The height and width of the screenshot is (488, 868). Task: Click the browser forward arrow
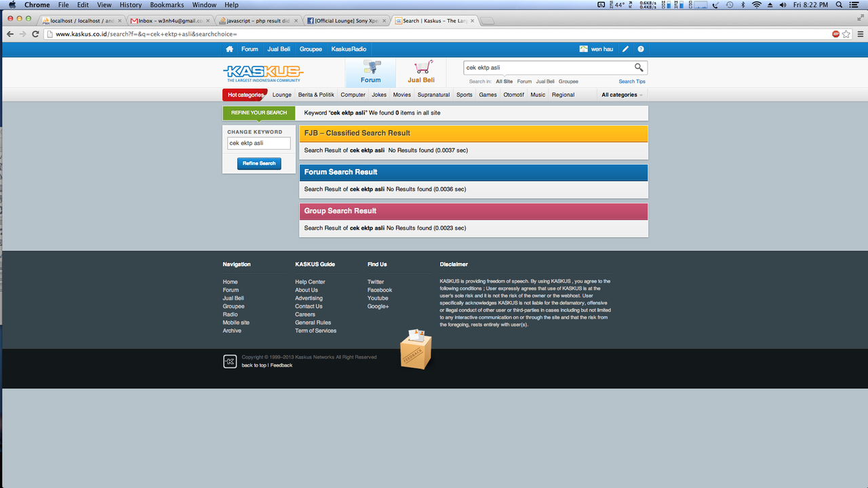click(x=22, y=34)
